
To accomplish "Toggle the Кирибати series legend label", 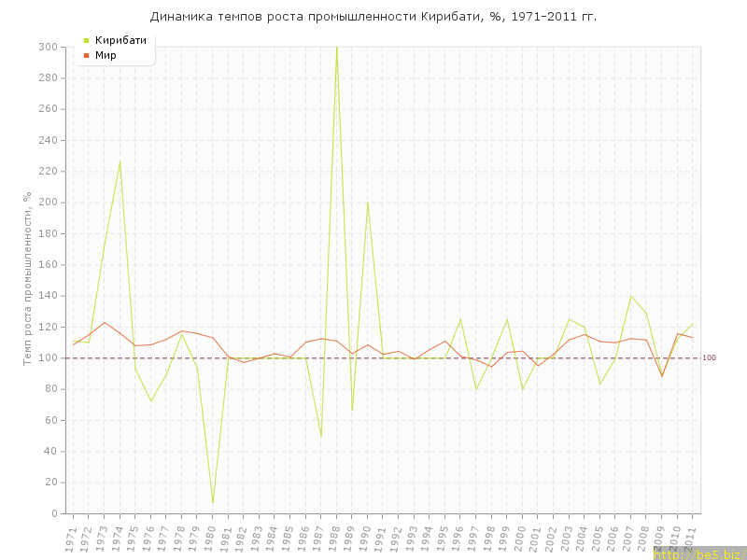I will point(120,40).
